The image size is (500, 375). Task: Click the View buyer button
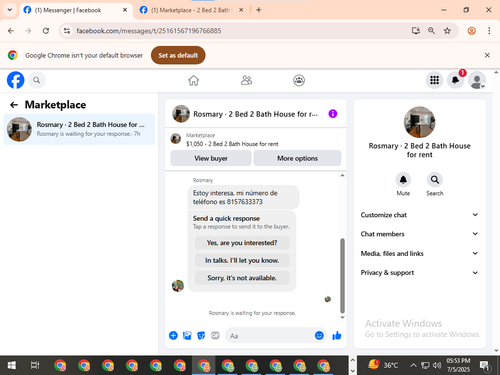(211, 158)
